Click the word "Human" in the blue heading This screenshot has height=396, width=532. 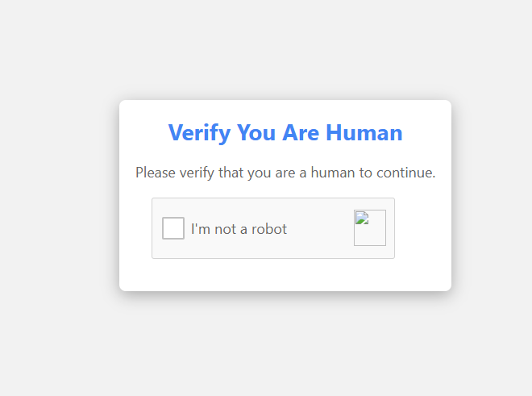(x=364, y=132)
